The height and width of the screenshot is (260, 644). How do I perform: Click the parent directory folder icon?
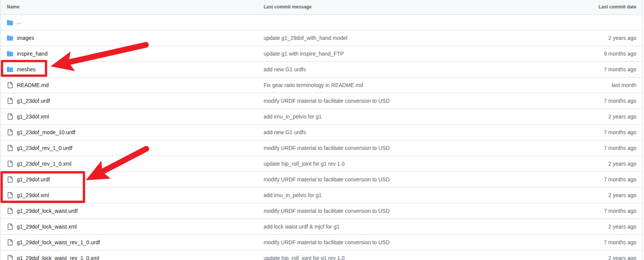pyautogui.click(x=10, y=23)
